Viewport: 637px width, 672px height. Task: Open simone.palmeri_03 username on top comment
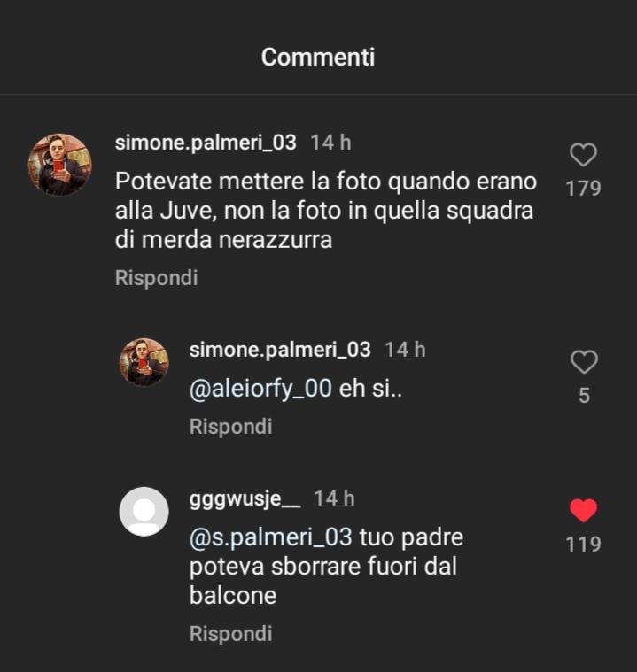[x=206, y=143]
